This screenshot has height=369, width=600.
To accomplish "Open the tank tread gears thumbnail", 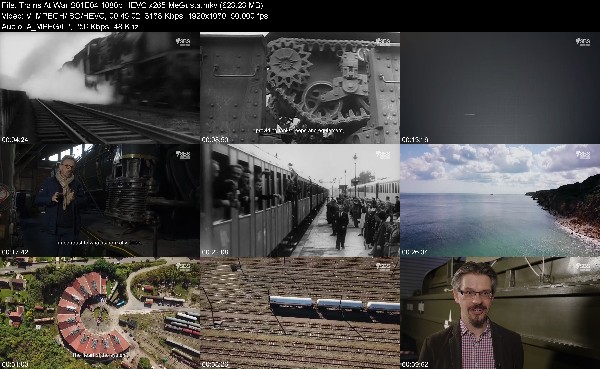I will 300,88.
